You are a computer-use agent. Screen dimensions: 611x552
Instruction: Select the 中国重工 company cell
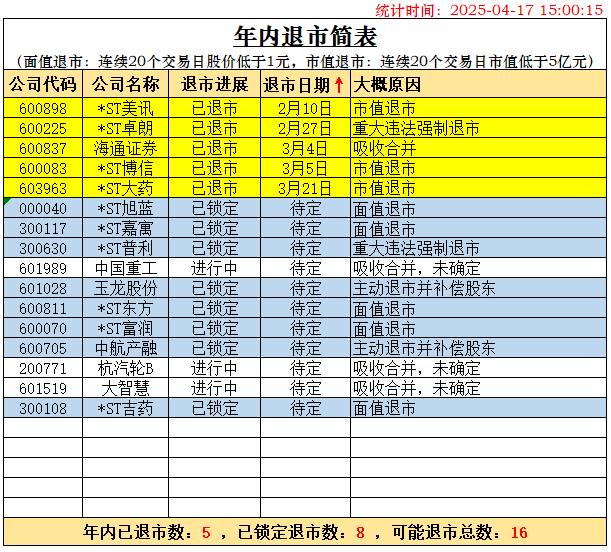125,268
